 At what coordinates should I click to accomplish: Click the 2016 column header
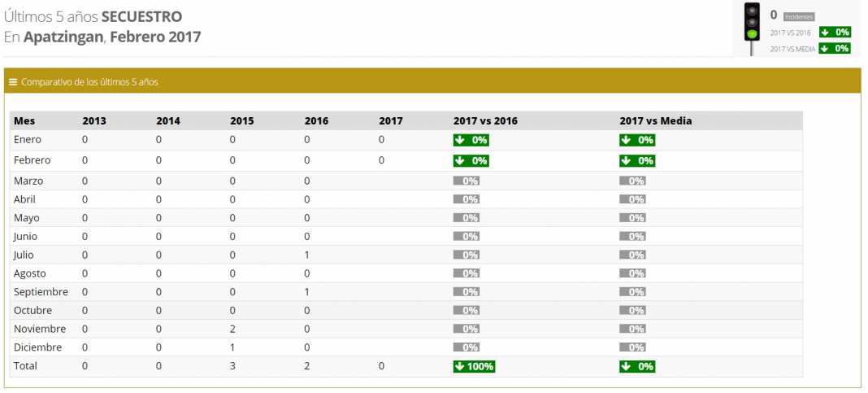[316, 120]
